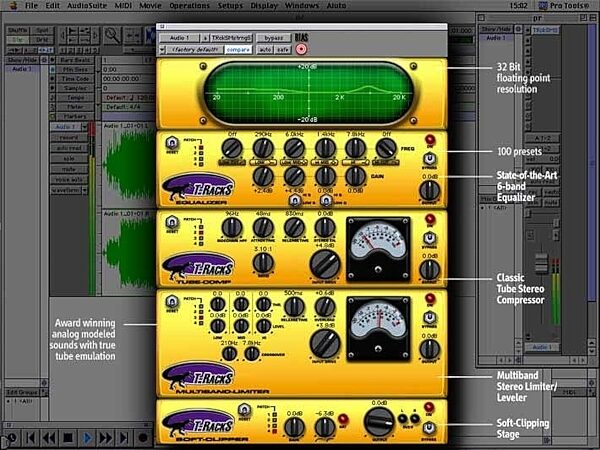The width and height of the screenshot is (600, 450).
Task: Click the Audio 1 track record button
Action: (x=69, y=137)
